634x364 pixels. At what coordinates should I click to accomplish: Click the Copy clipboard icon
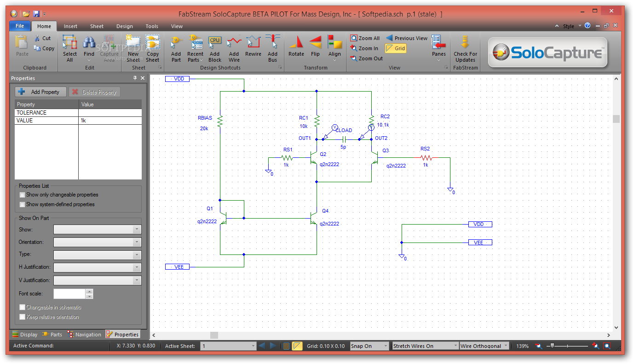37,48
